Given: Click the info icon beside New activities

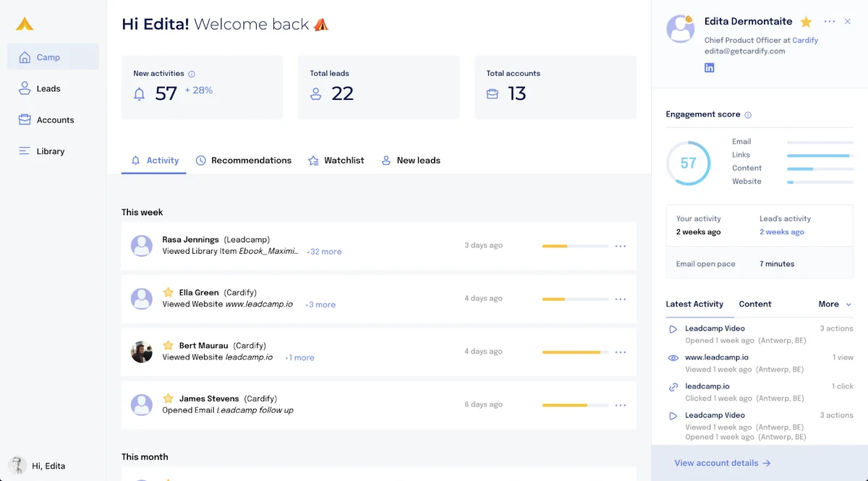Looking at the screenshot, I should point(192,74).
